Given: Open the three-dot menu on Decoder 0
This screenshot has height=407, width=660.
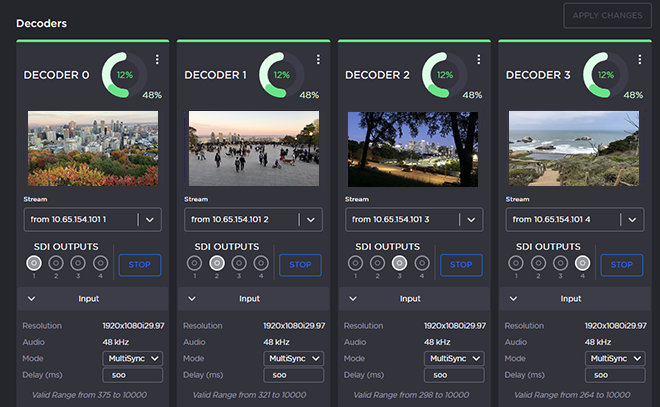Looking at the screenshot, I should pos(157,60).
